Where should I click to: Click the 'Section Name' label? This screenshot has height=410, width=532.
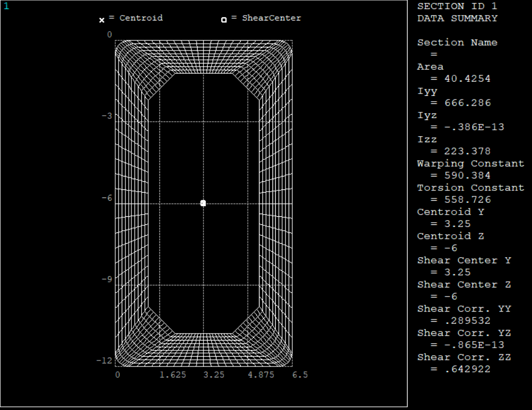click(x=457, y=43)
